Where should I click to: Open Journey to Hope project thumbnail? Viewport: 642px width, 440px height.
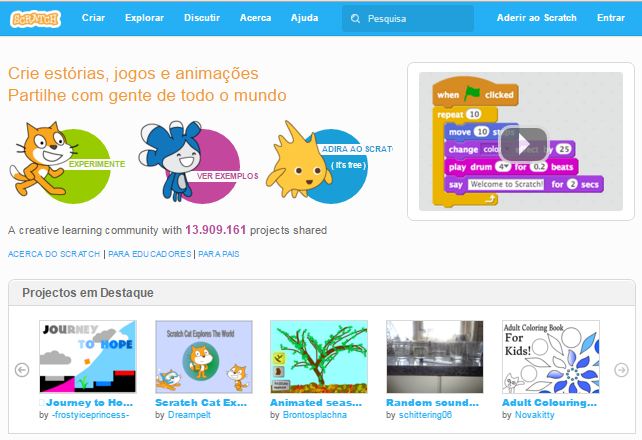[88, 356]
